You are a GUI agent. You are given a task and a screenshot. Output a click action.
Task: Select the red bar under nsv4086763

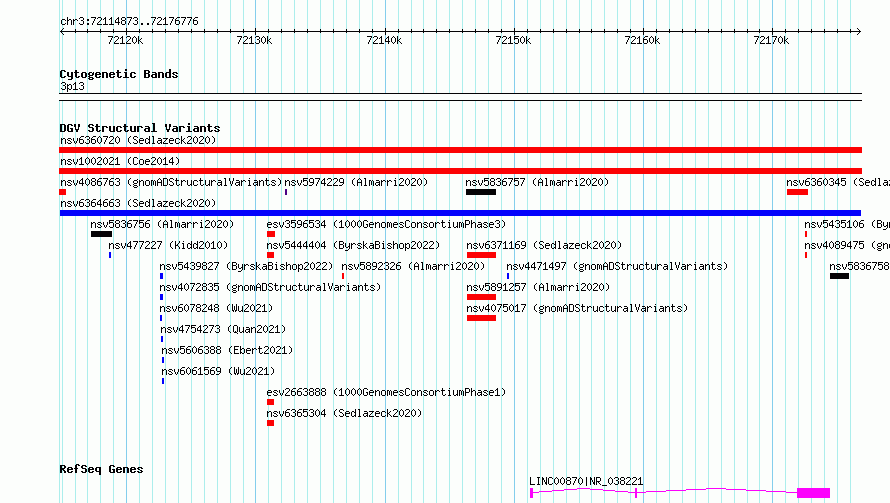coord(62,192)
